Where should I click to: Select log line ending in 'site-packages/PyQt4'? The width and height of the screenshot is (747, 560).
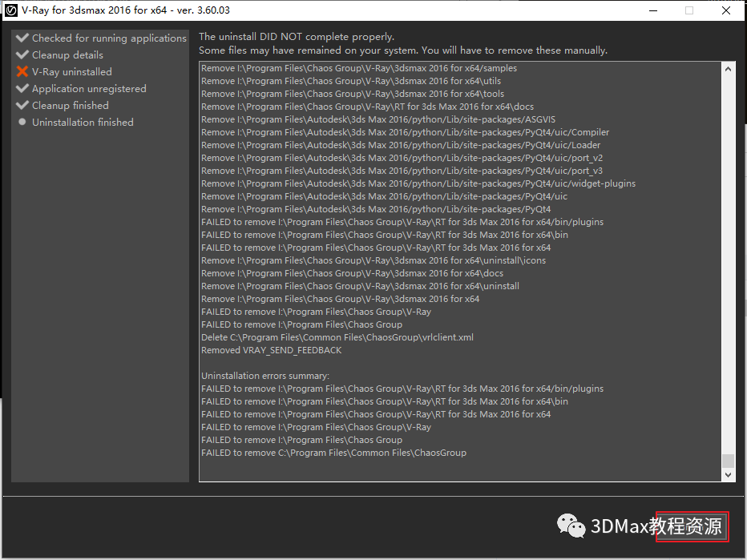tap(376, 210)
